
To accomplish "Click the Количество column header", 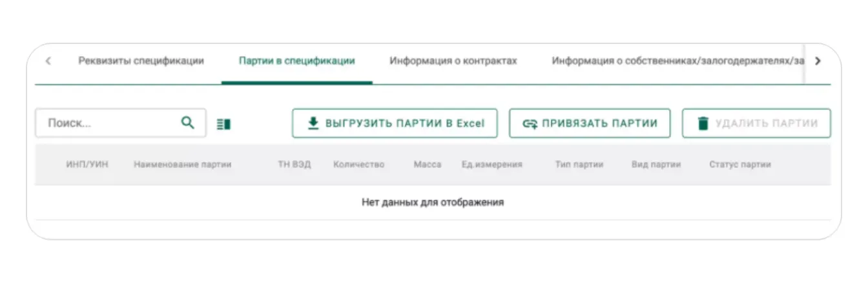I will click(359, 165).
